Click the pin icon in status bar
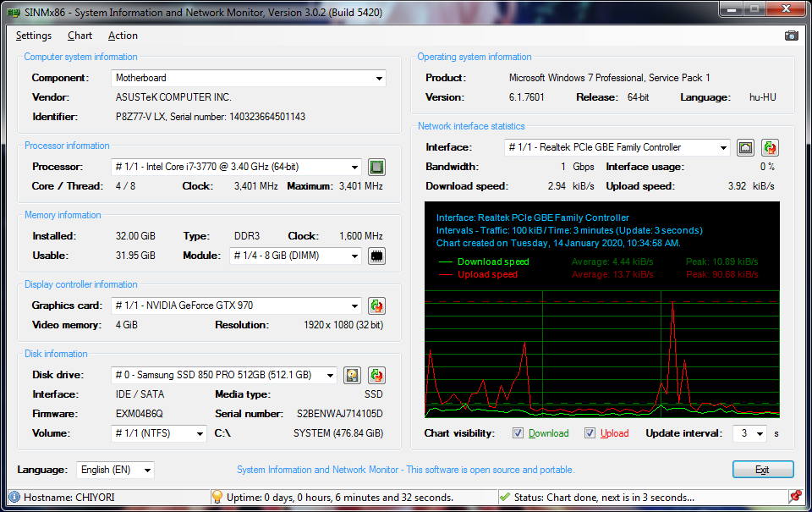Image resolution: width=812 pixels, height=512 pixels. pyautogui.click(x=796, y=497)
